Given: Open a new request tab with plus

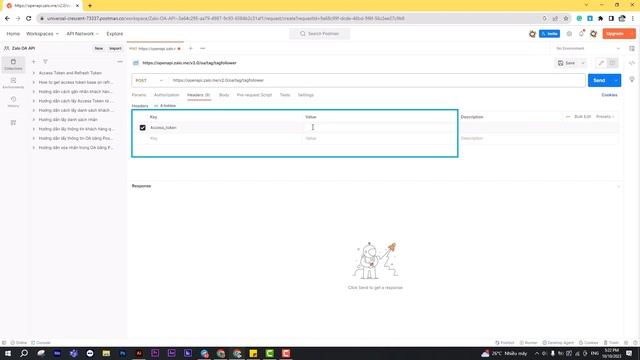Looking at the screenshot, I should pos(190,49).
